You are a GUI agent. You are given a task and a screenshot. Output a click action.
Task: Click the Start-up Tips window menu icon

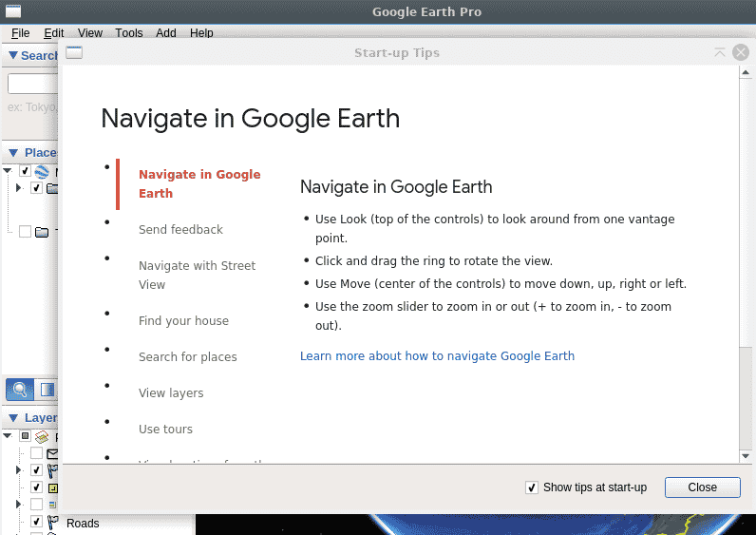(x=74, y=52)
